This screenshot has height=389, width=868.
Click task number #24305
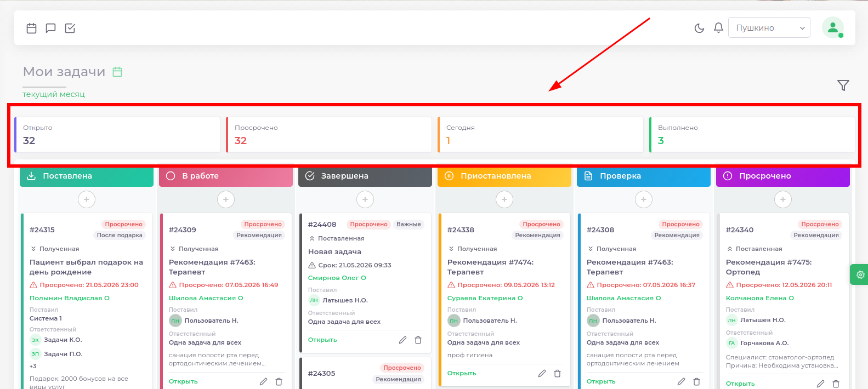pos(322,373)
